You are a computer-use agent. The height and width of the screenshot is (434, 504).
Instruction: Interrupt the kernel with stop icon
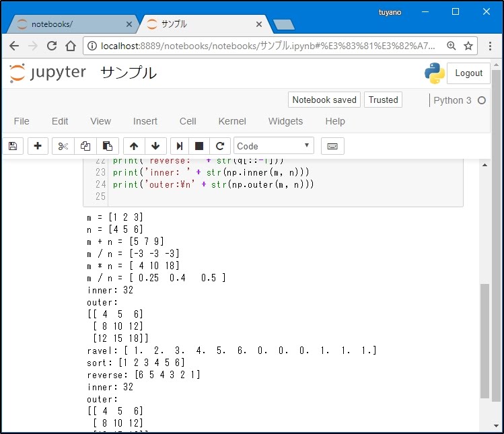[199, 146]
